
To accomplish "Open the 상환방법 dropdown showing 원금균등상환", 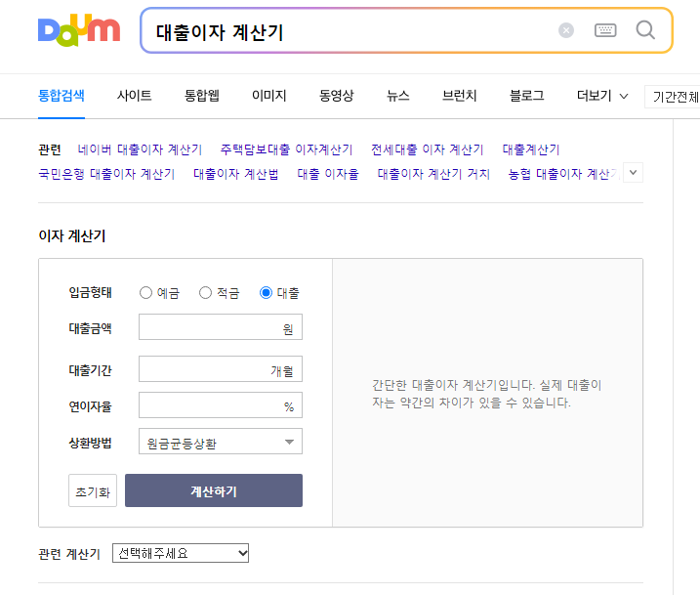I will (x=221, y=442).
